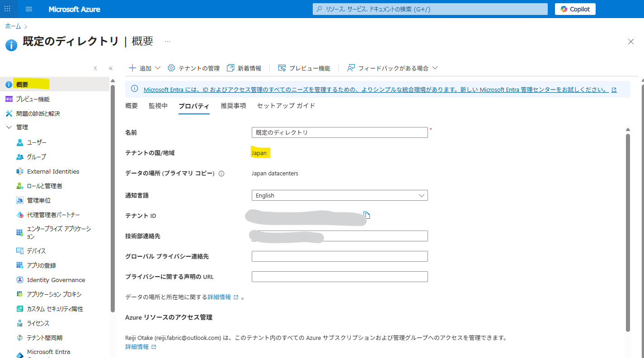The image size is (644, 358).
Task: Select the プロパティ tab
Action: tap(194, 106)
